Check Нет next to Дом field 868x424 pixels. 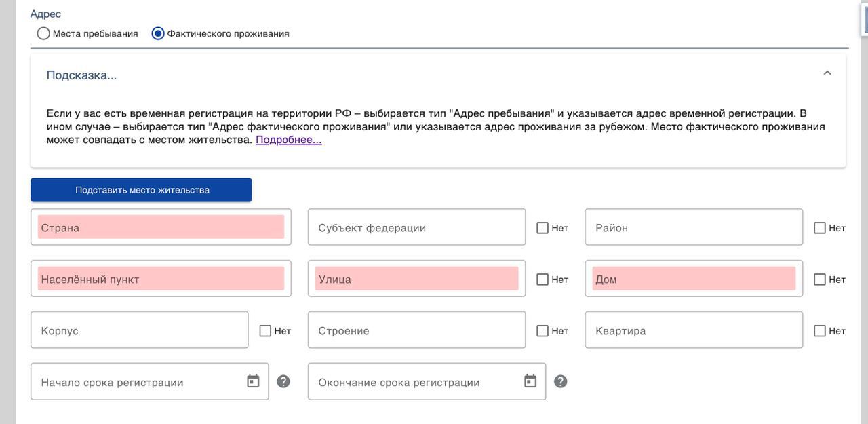[x=820, y=280]
